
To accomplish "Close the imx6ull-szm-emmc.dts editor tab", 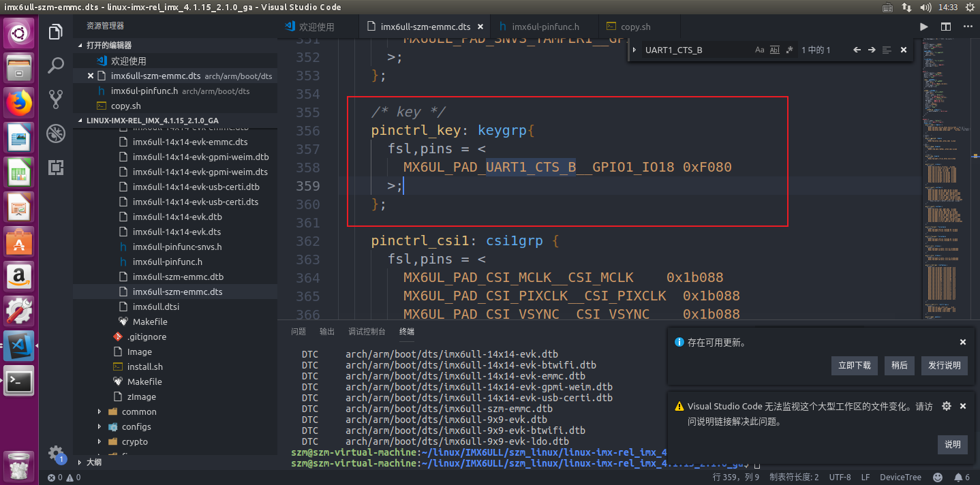I will click(480, 27).
